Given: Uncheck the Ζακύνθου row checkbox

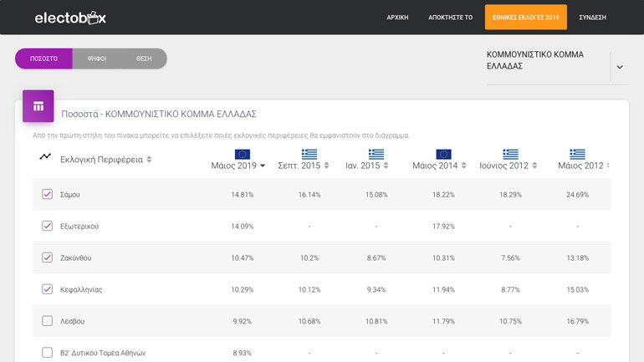Looking at the screenshot, I should point(47,257).
